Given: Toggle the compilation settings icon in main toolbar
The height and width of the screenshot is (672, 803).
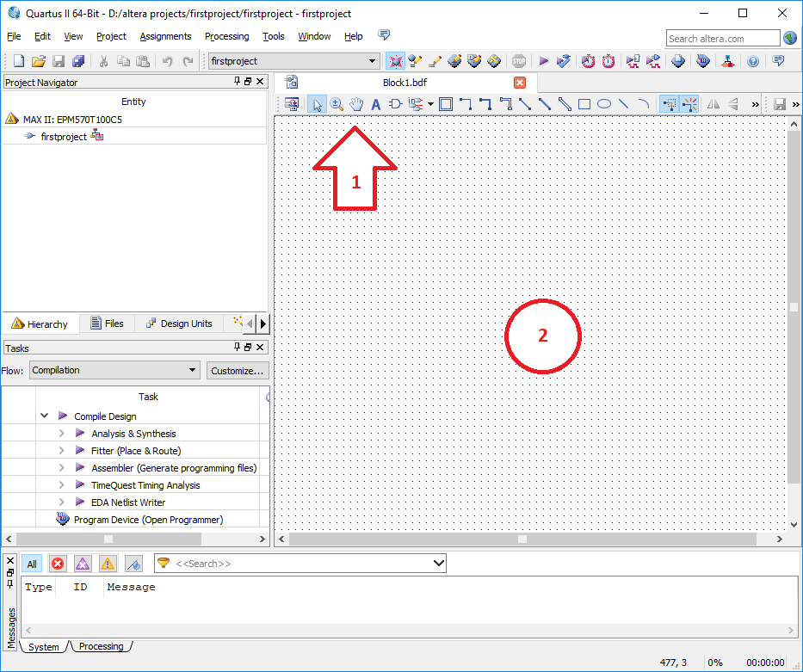Looking at the screenshot, I should tap(395, 61).
